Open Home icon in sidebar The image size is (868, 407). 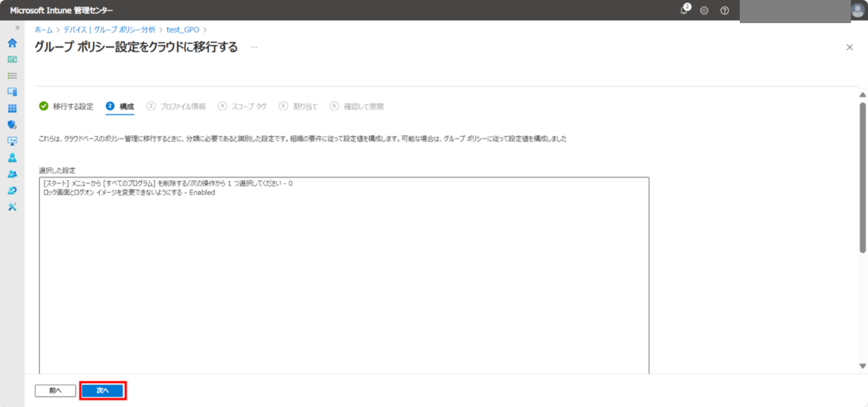(12, 43)
